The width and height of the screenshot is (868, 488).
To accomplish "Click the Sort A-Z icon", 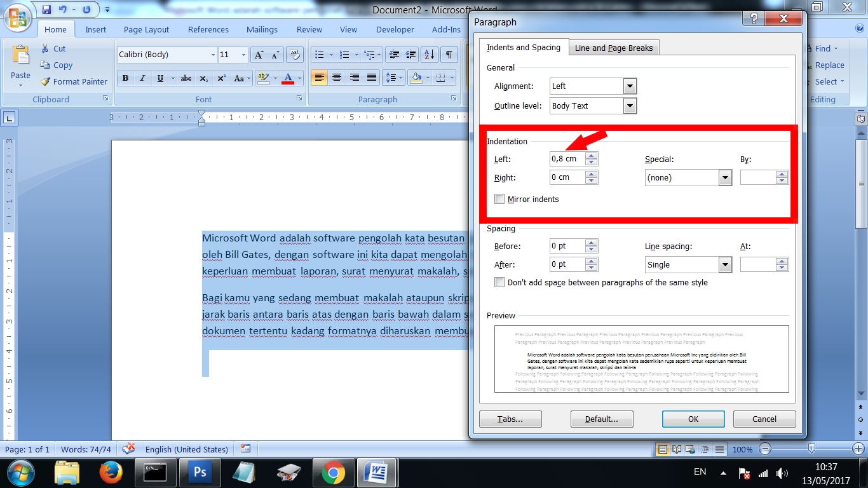I will (x=430, y=55).
